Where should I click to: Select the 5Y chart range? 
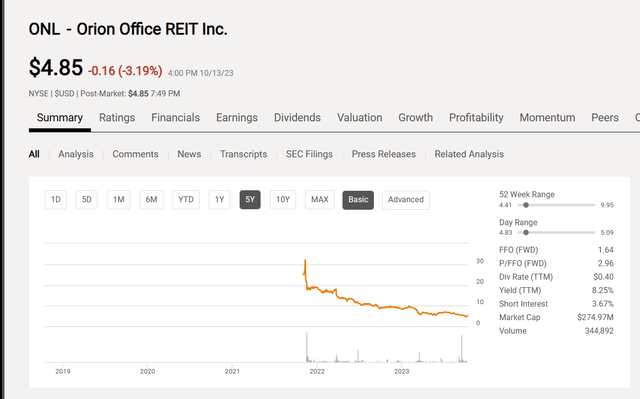pos(250,200)
